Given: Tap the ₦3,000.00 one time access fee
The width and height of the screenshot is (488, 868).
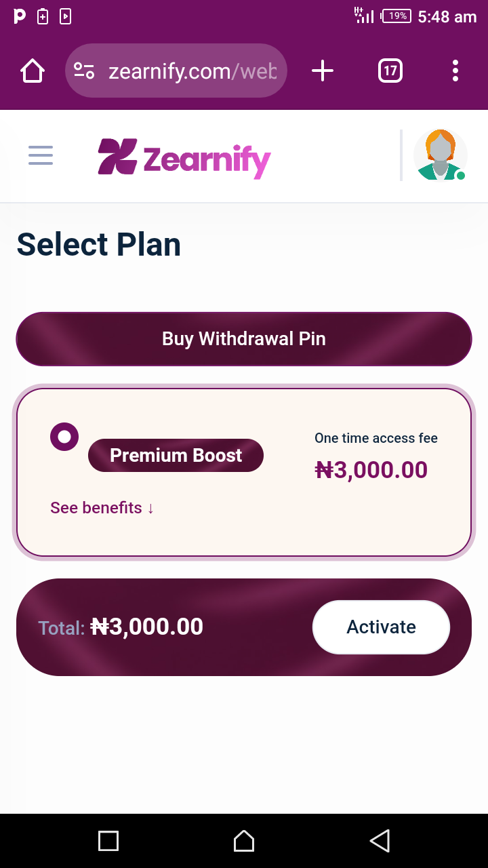Looking at the screenshot, I should (371, 470).
